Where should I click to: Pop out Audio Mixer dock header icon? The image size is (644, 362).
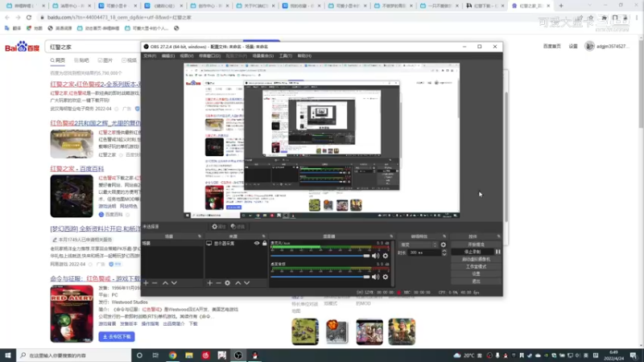391,237
